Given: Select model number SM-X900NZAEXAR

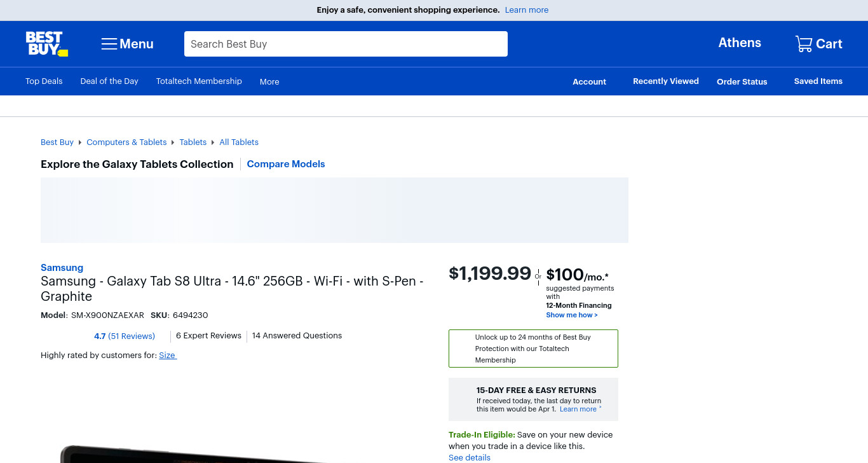Looking at the screenshot, I should [x=107, y=315].
